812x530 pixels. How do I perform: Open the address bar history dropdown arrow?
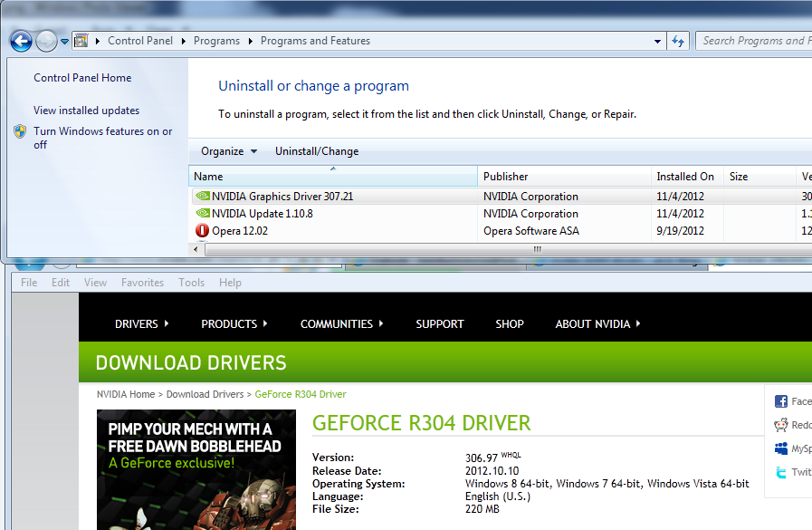(657, 41)
